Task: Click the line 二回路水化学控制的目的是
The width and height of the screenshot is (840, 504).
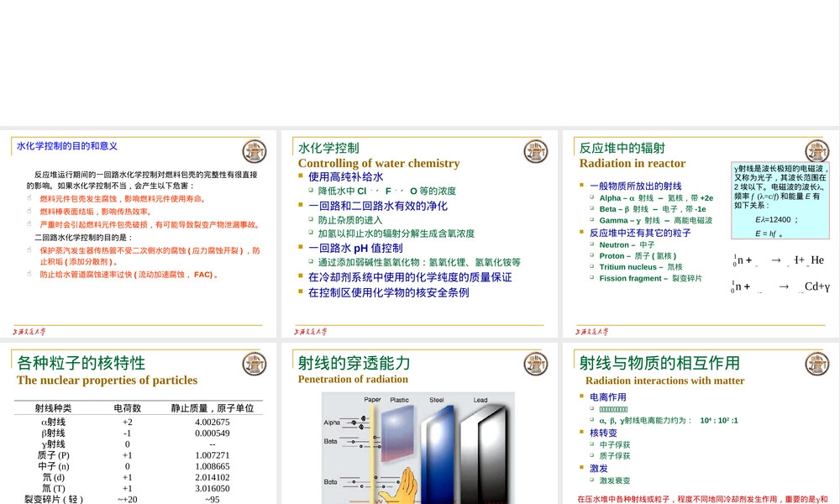Action: 83,237
